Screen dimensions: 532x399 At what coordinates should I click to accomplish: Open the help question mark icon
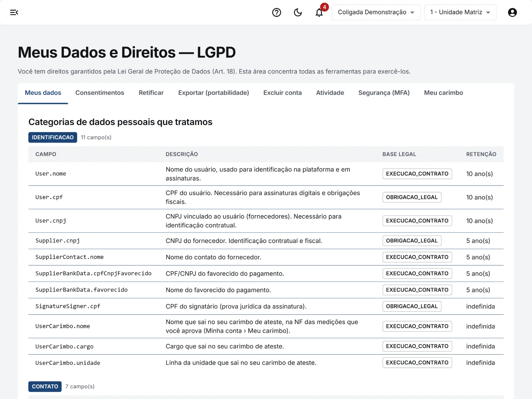(x=277, y=12)
